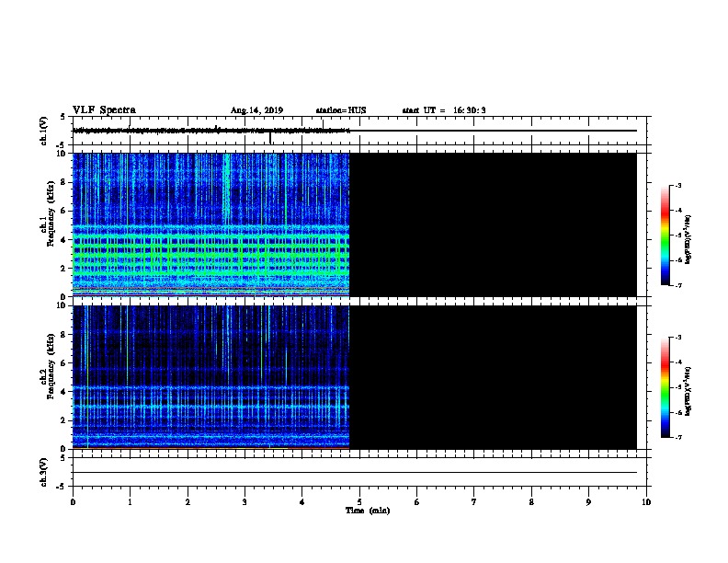Select the "Aug.14, 2019" date text

pos(256,110)
